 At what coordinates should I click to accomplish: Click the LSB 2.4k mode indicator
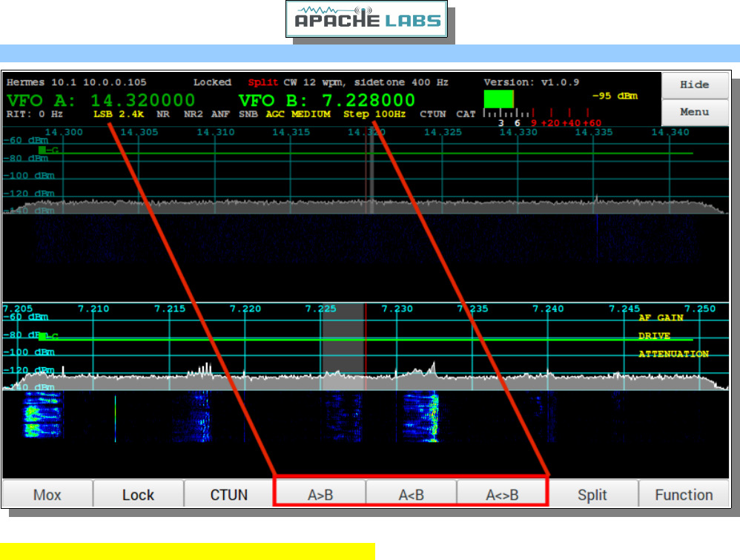(119, 114)
